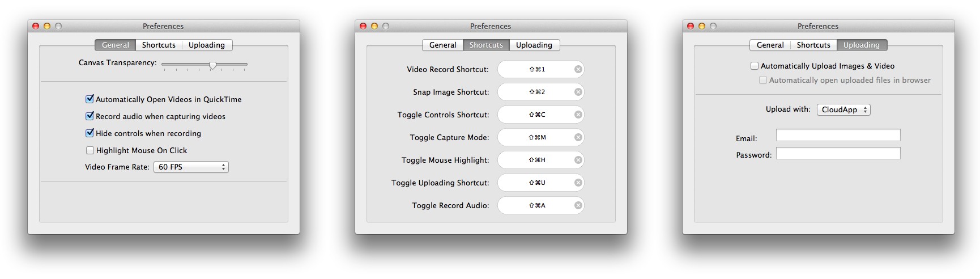Enable Highlight Mouse On Click
The image size is (980, 279).
click(90, 150)
